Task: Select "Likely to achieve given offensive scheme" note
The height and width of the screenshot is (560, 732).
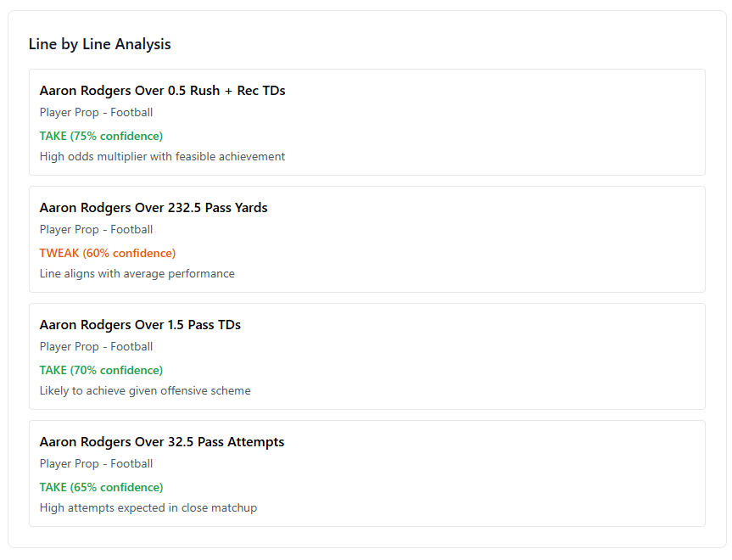Action: pos(145,390)
